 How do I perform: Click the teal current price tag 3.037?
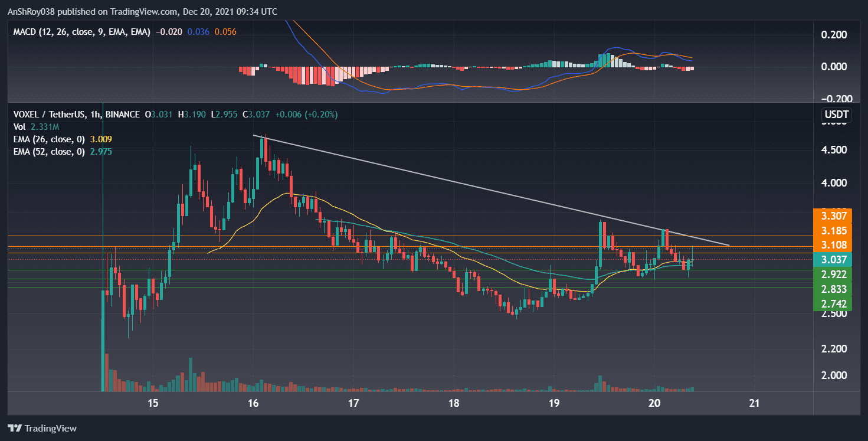pyautogui.click(x=834, y=259)
